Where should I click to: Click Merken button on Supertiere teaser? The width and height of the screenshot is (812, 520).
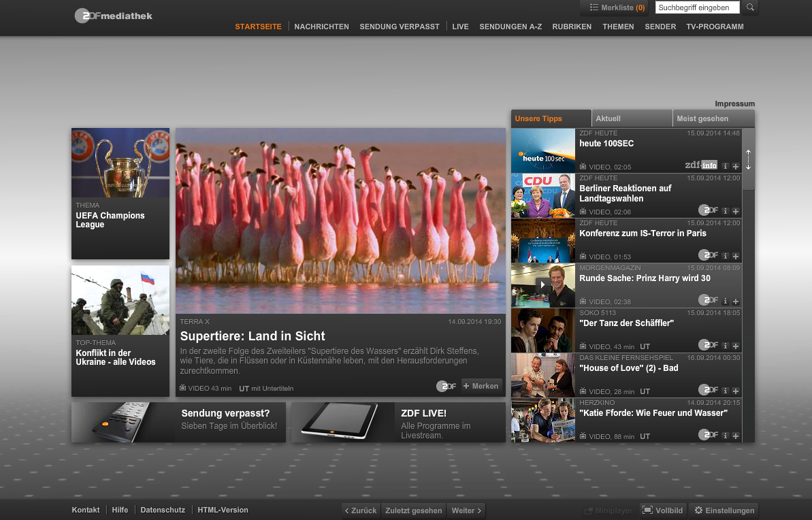pos(481,386)
